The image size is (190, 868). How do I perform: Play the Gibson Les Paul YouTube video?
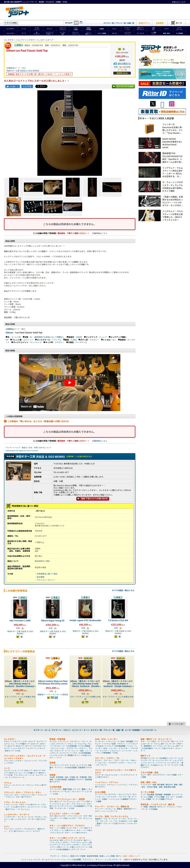coord(70,382)
